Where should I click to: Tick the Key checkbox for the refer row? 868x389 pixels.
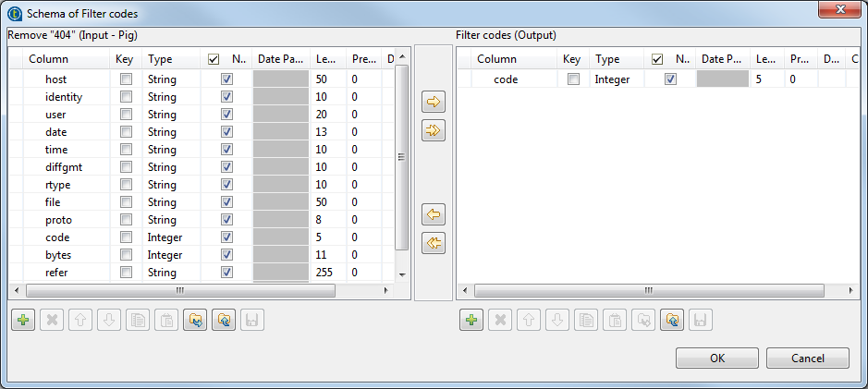[127, 273]
